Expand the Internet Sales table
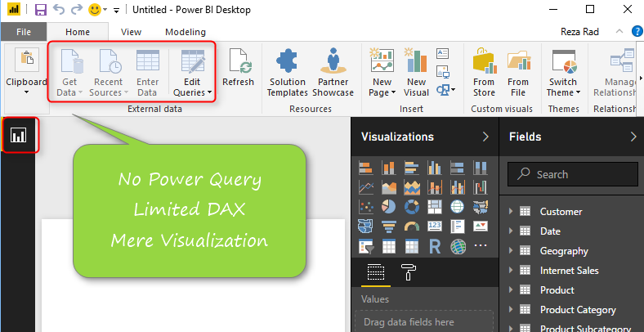Screen dimensions: 644x332 pos(511,270)
